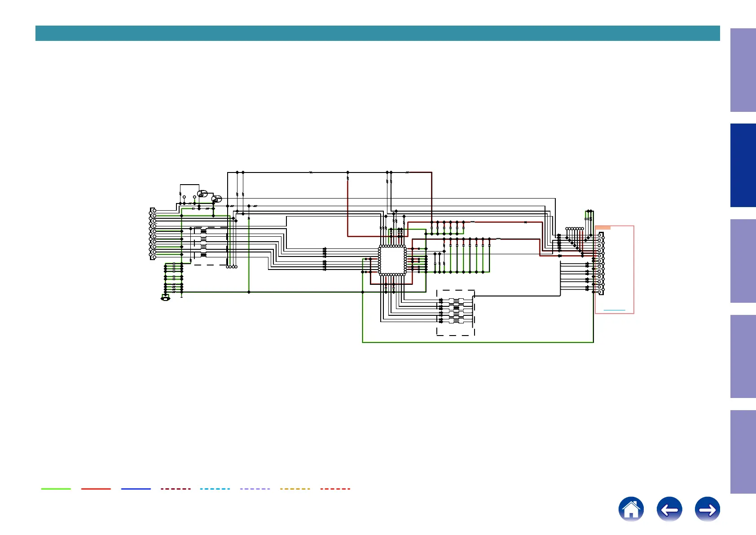Image resolution: width=756 pixels, height=535 pixels.
Task: Open the fourth side tab from top
Action: click(743, 357)
